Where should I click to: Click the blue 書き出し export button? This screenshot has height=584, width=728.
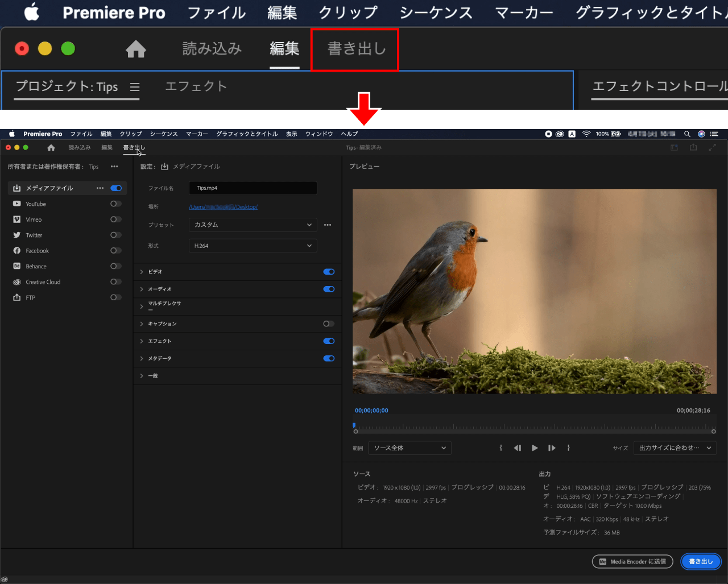tap(701, 562)
